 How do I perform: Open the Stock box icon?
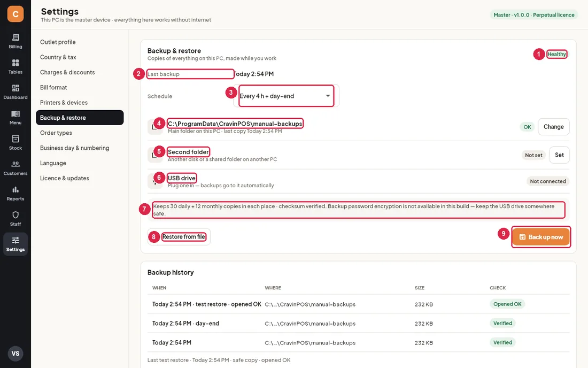pos(16,139)
